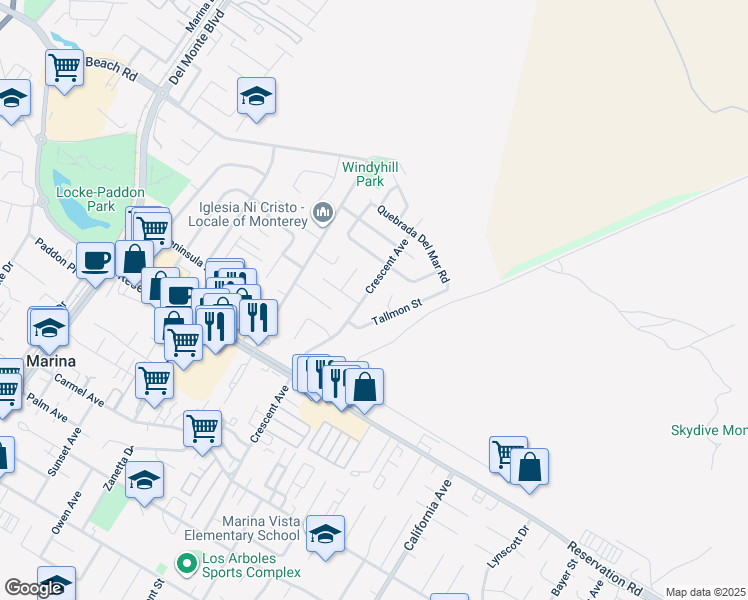Click the Skydive Monterey place label
The image size is (748, 600).
(x=709, y=430)
